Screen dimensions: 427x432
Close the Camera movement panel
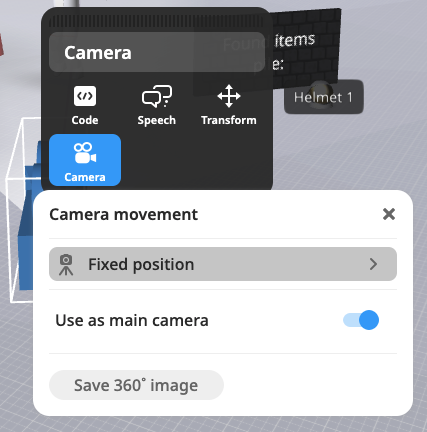click(389, 214)
